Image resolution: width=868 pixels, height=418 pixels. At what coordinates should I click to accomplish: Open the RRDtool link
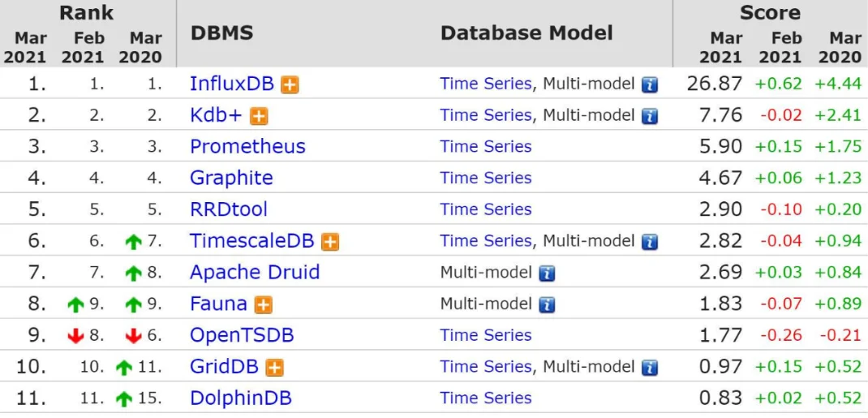point(229,209)
